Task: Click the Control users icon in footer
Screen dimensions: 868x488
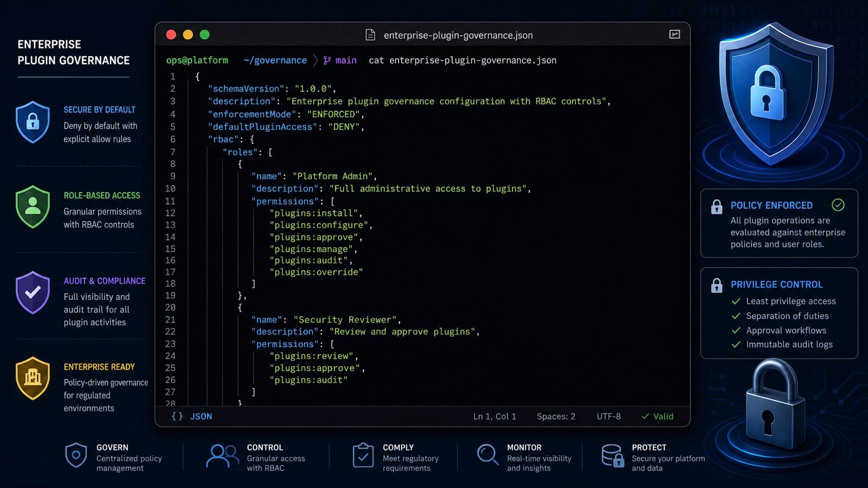Action: click(x=223, y=455)
